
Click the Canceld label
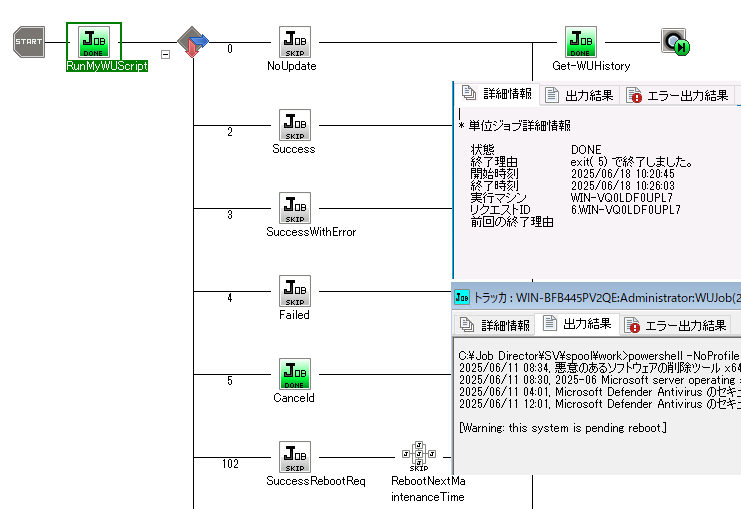294,398
